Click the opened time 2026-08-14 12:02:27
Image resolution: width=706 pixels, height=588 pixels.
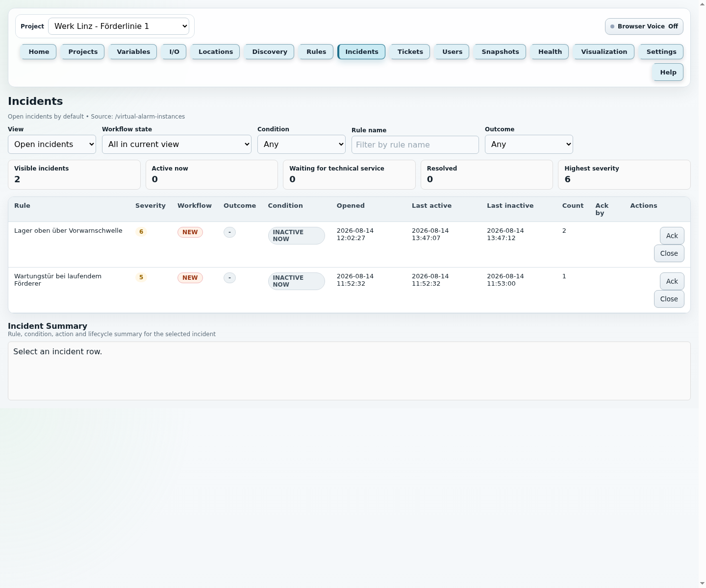pyautogui.click(x=355, y=234)
